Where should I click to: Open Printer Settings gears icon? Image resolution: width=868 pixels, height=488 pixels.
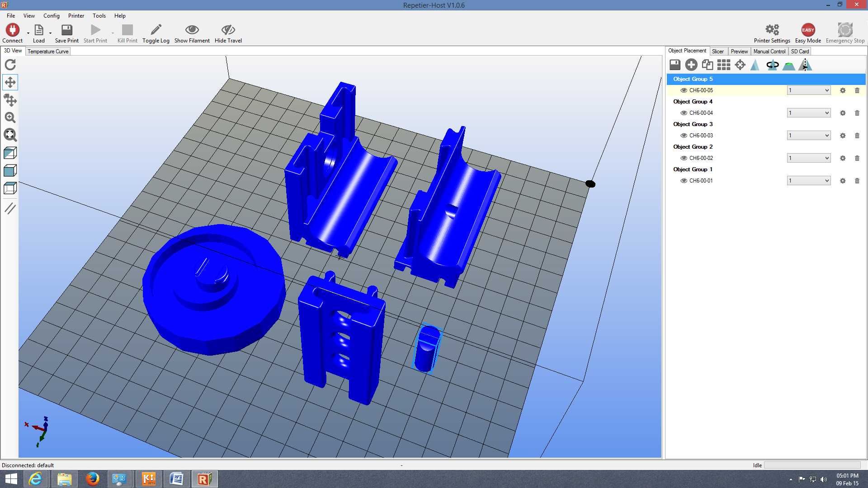click(772, 30)
